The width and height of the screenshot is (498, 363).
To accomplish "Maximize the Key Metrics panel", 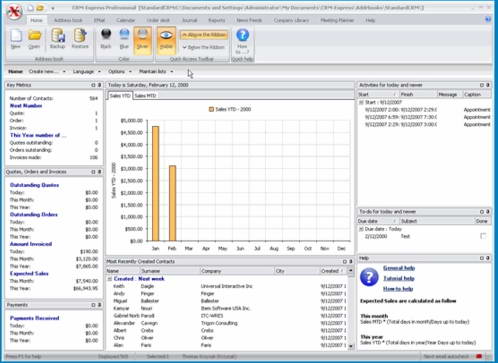I will pyautogui.click(x=93, y=85).
